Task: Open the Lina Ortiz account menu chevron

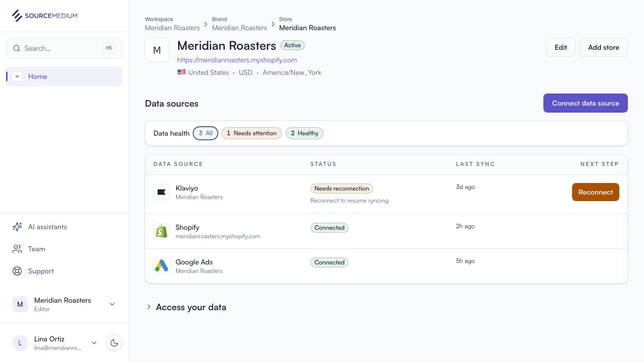Action: (x=94, y=343)
